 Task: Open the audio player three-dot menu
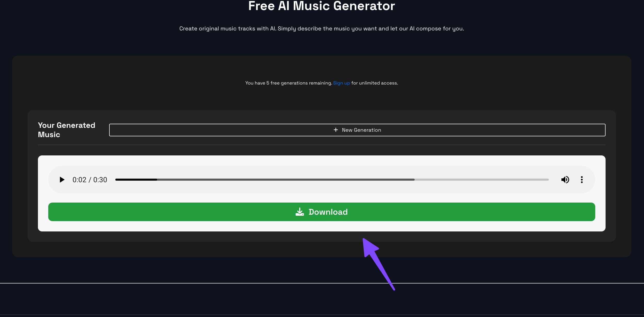pyautogui.click(x=582, y=180)
